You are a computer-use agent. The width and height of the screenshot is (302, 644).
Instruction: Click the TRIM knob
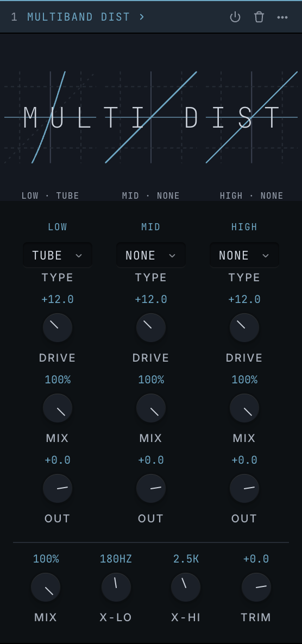coord(256,588)
